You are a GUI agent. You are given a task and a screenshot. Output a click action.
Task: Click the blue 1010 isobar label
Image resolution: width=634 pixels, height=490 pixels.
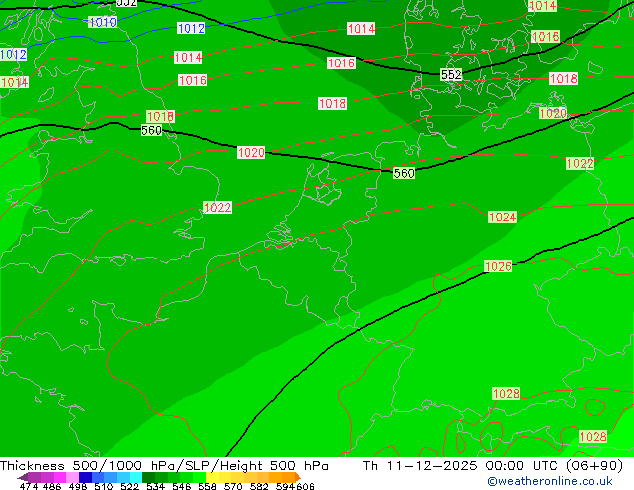(x=103, y=22)
